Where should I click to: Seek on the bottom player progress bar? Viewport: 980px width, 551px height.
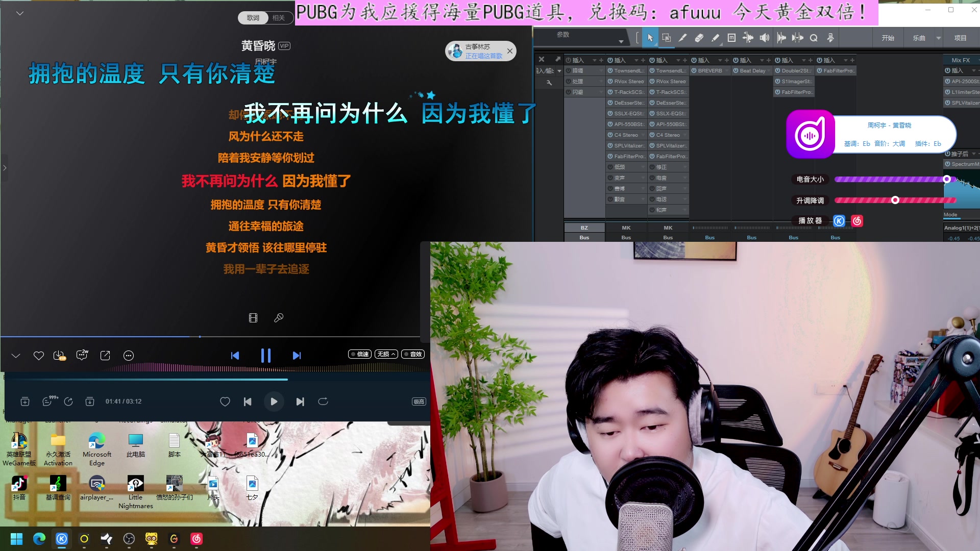pyautogui.click(x=217, y=380)
